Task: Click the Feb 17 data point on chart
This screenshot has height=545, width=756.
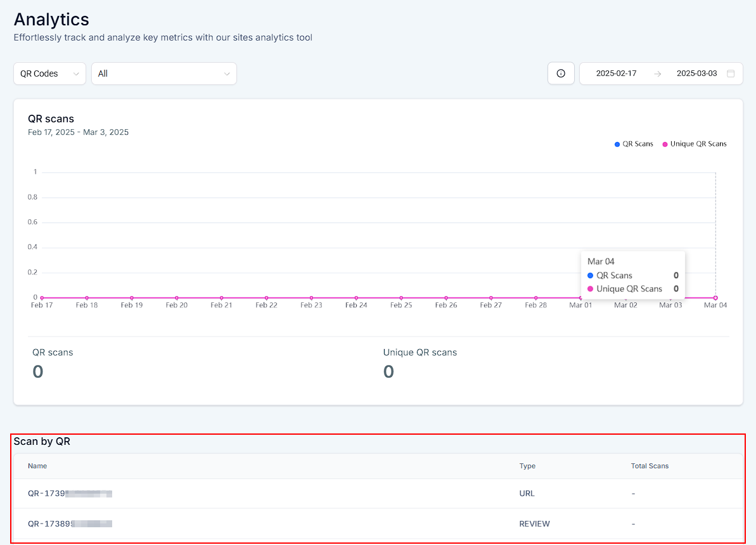Action: [x=42, y=298]
